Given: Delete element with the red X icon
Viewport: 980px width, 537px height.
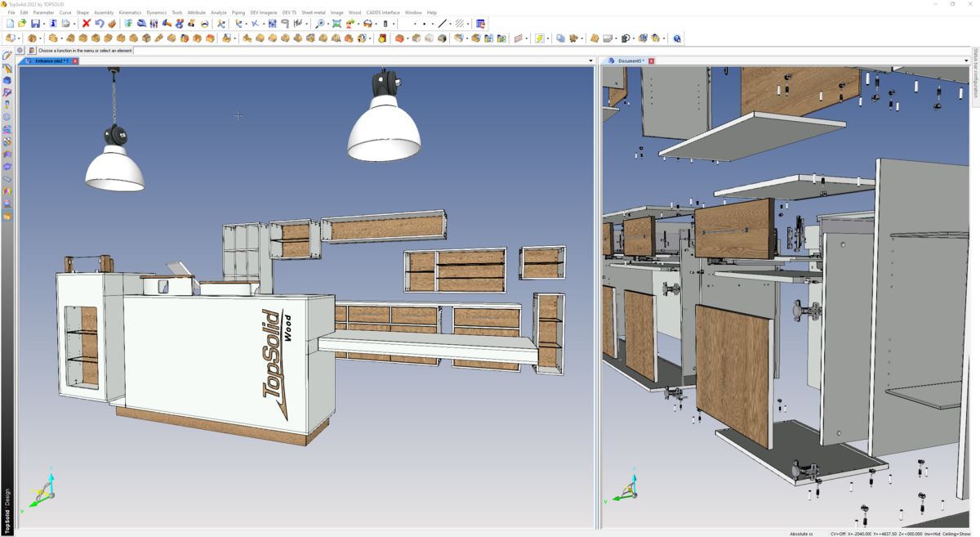Looking at the screenshot, I should click(86, 24).
